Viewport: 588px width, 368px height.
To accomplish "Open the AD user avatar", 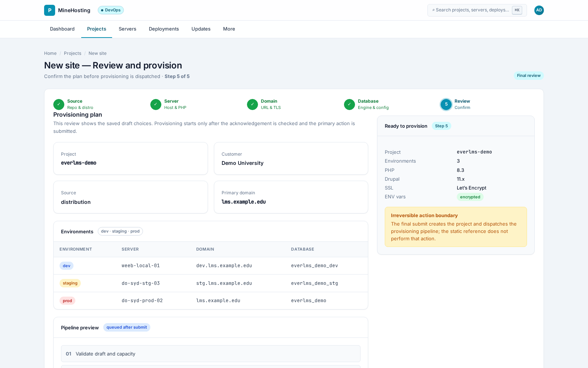I will 539,10.
